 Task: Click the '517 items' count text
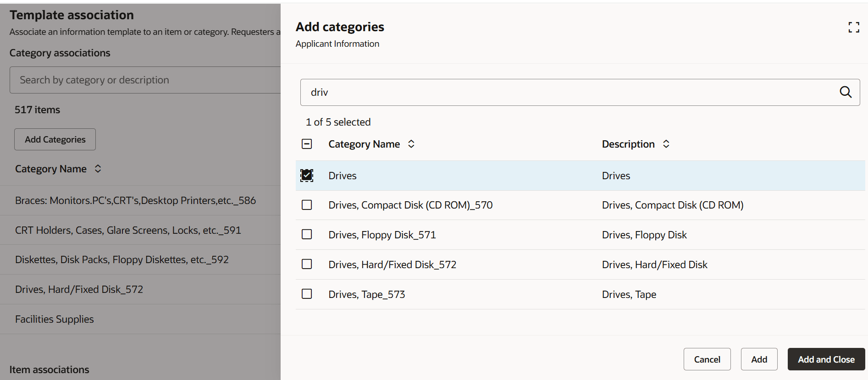37,110
